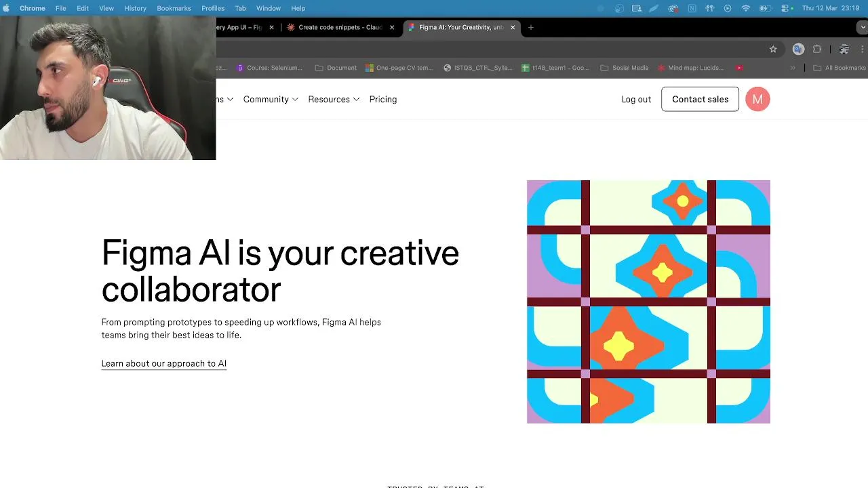This screenshot has height=488, width=868.
Task: Follow Learn about our approach to AI
Action: click(x=164, y=363)
